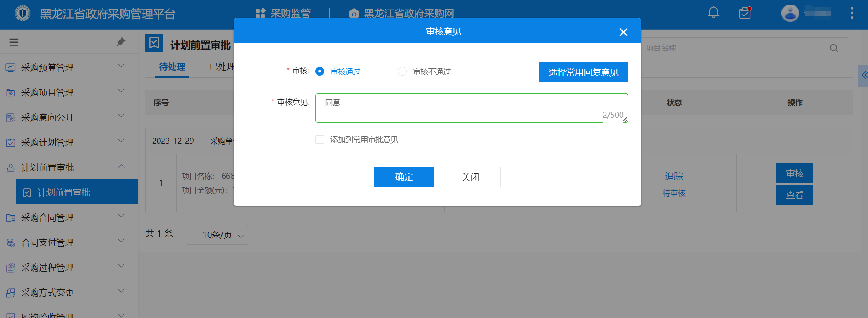Image resolution: width=868 pixels, height=318 pixels.
Task: Click the 采购项目管理 sidebar icon
Action: (x=10, y=93)
